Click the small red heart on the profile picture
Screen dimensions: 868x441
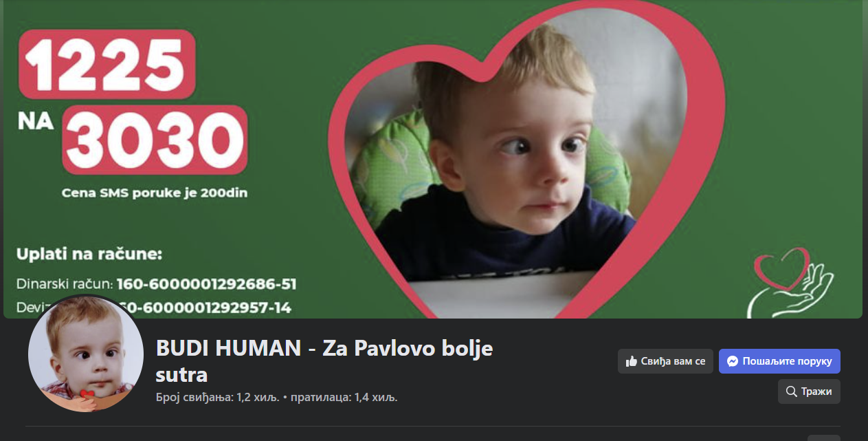pos(86,394)
